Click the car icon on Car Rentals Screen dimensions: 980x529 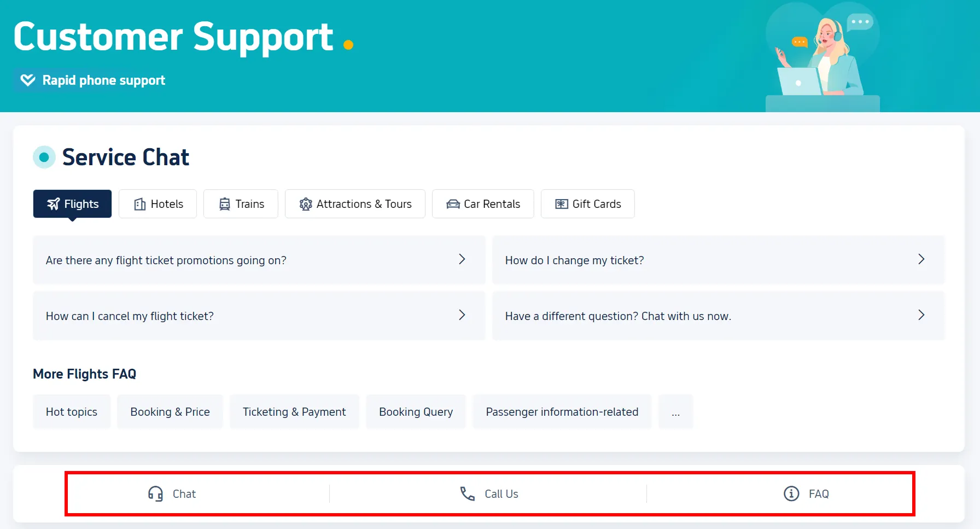point(453,204)
